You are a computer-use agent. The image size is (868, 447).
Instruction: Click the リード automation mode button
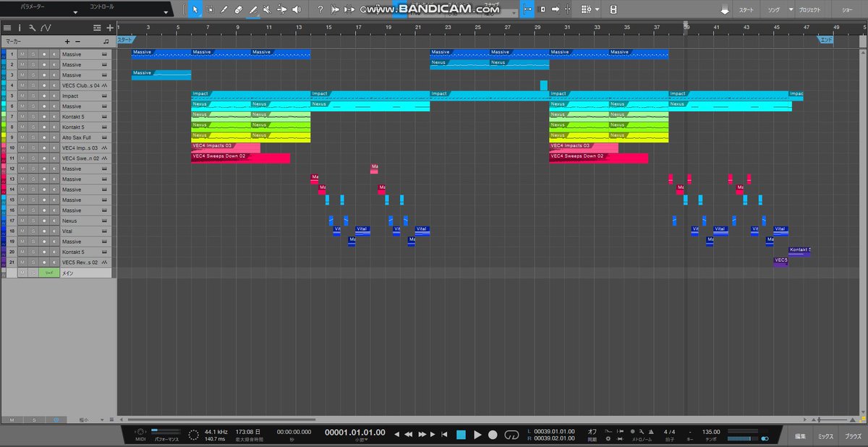pos(49,273)
